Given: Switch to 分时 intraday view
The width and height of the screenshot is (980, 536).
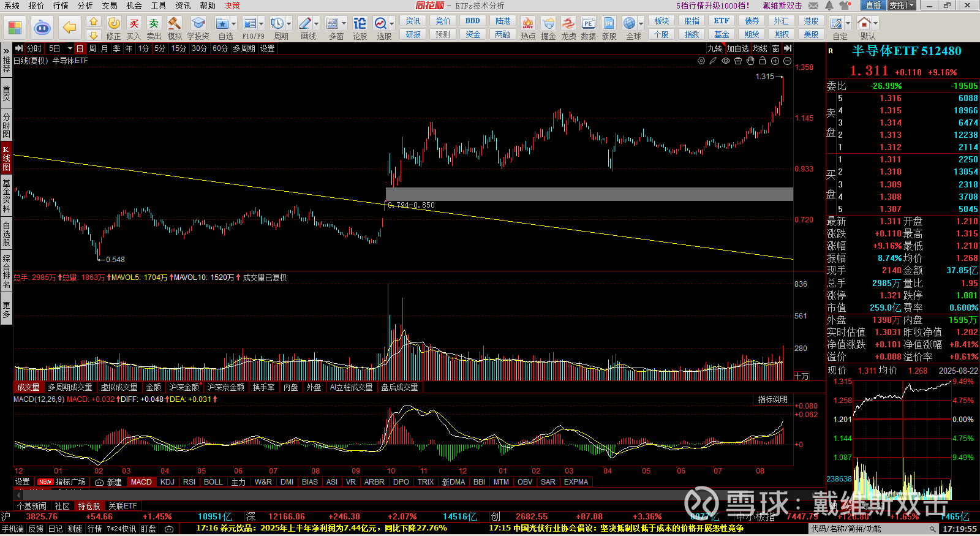Looking at the screenshot, I should (x=34, y=48).
